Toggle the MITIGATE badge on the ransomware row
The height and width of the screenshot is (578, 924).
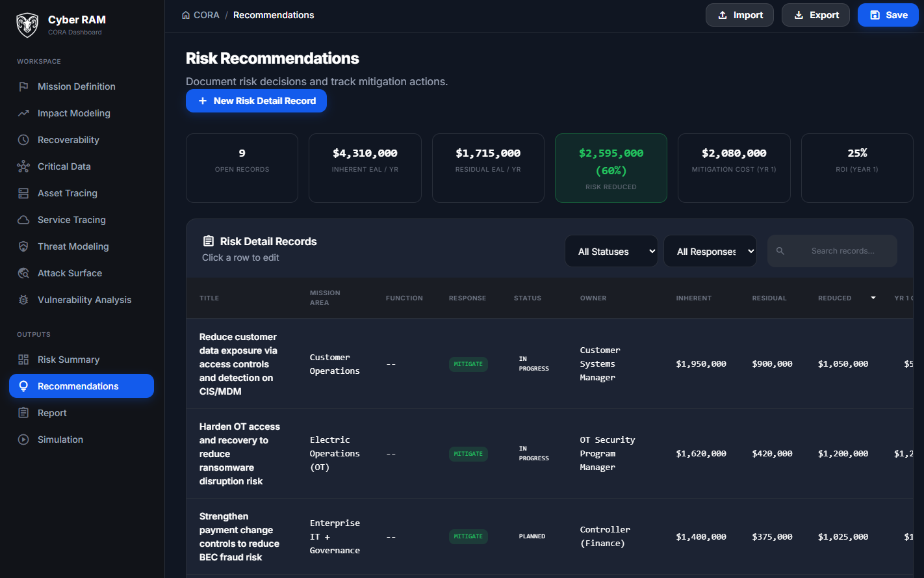pos(468,453)
